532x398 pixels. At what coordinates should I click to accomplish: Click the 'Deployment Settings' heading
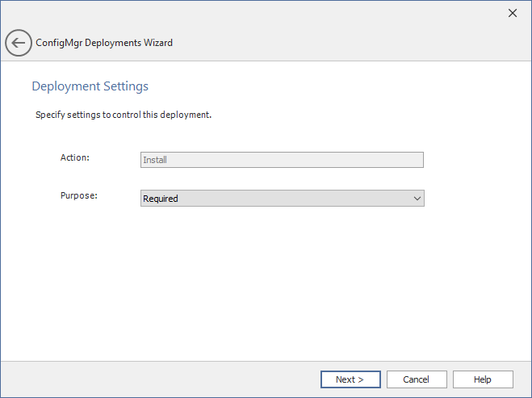(x=90, y=86)
